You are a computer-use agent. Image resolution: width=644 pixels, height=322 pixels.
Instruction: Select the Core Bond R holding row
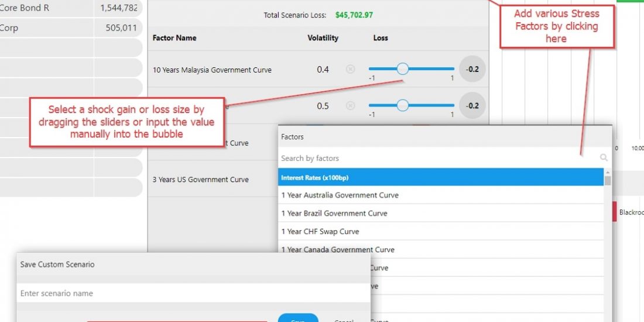(69, 8)
